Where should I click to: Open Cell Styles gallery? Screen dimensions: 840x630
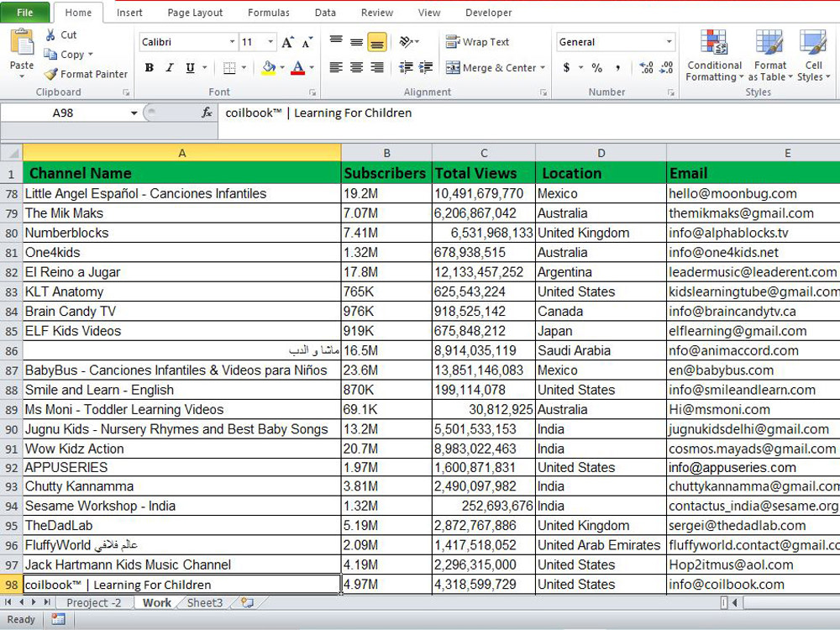click(x=813, y=55)
